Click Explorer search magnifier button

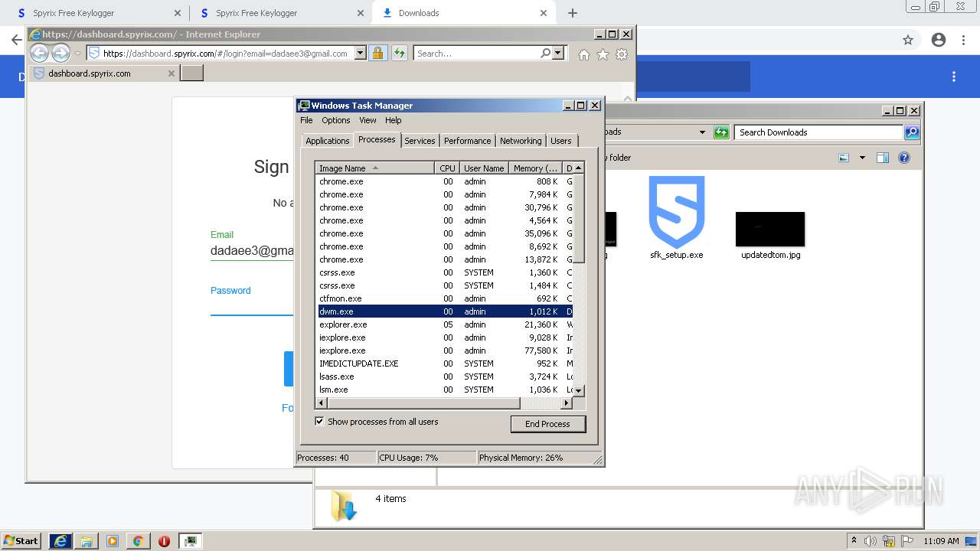tap(912, 132)
